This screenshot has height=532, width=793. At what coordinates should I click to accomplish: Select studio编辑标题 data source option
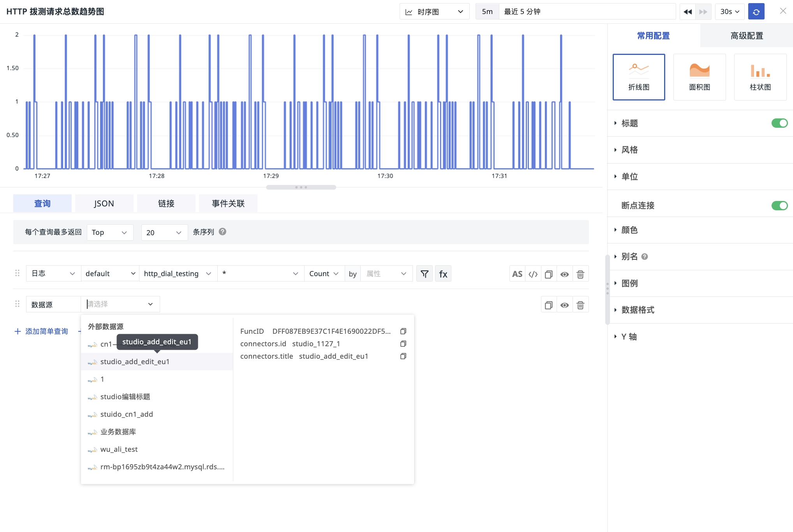pyautogui.click(x=157, y=397)
